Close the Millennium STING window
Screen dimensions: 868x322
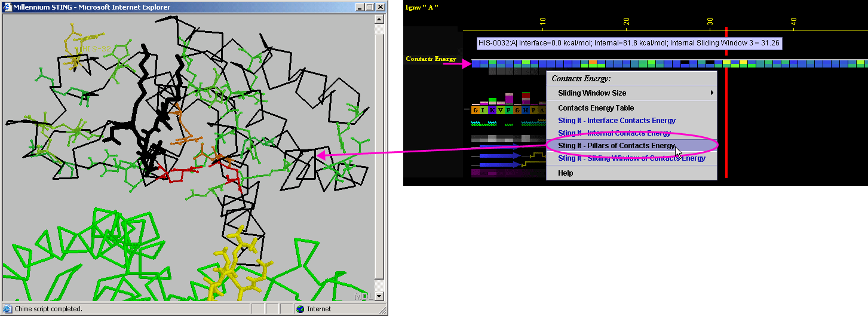coord(380,7)
